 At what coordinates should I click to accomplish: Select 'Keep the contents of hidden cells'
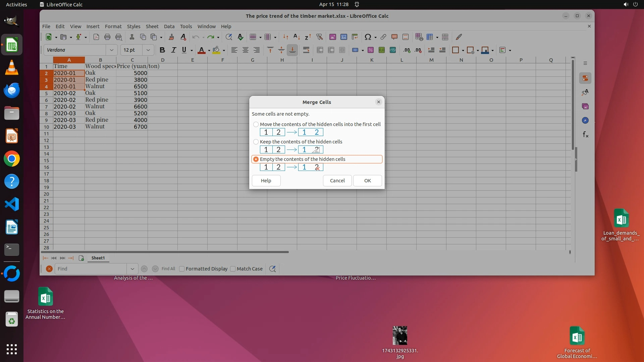click(x=256, y=142)
